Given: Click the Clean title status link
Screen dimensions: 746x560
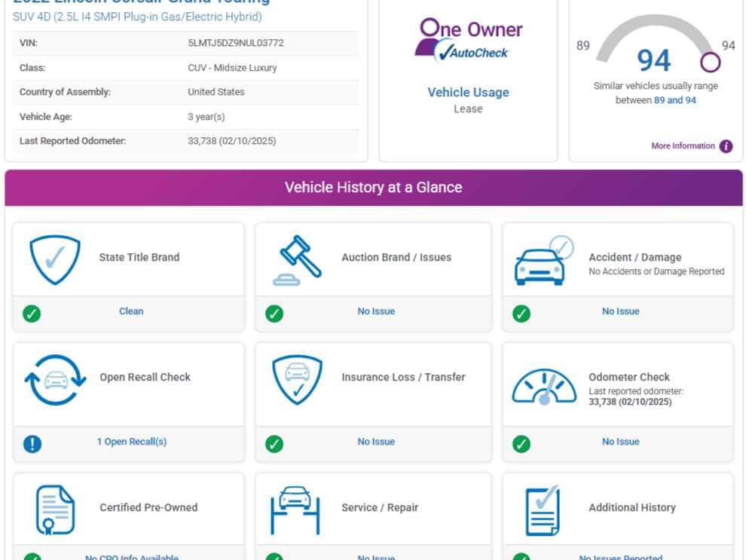Looking at the screenshot, I should [131, 311].
